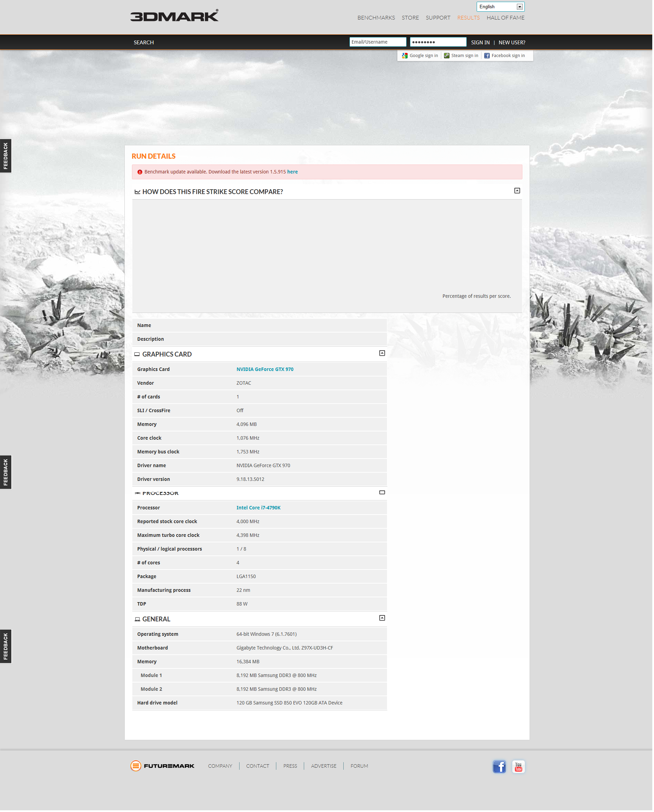Open the Benchmarks menu

tap(376, 18)
